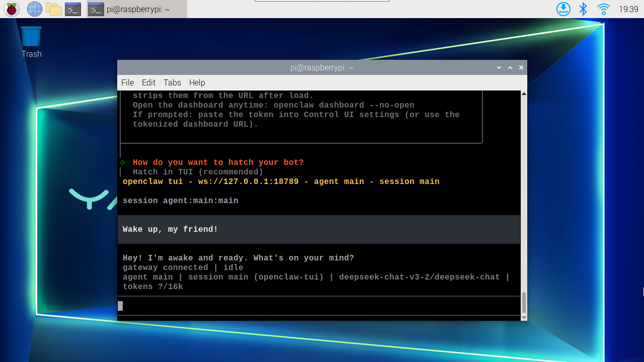
Task: Switch to the pi@raspberrypi taskbar window button
Action: click(137, 9)
